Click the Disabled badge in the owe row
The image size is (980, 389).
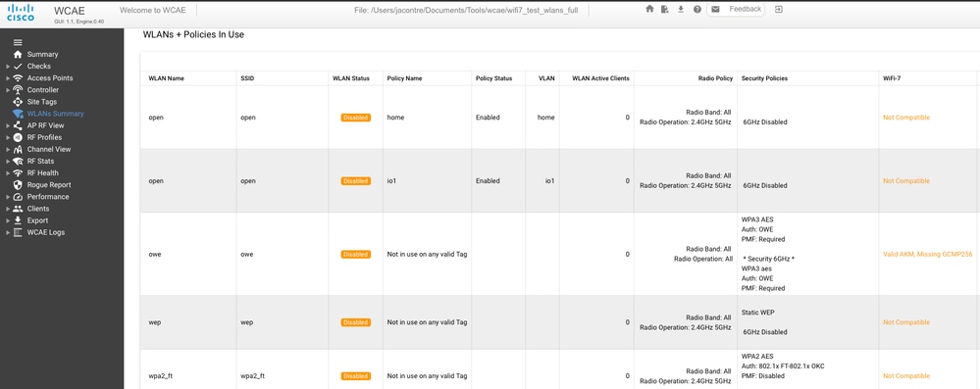pos(356,254)
